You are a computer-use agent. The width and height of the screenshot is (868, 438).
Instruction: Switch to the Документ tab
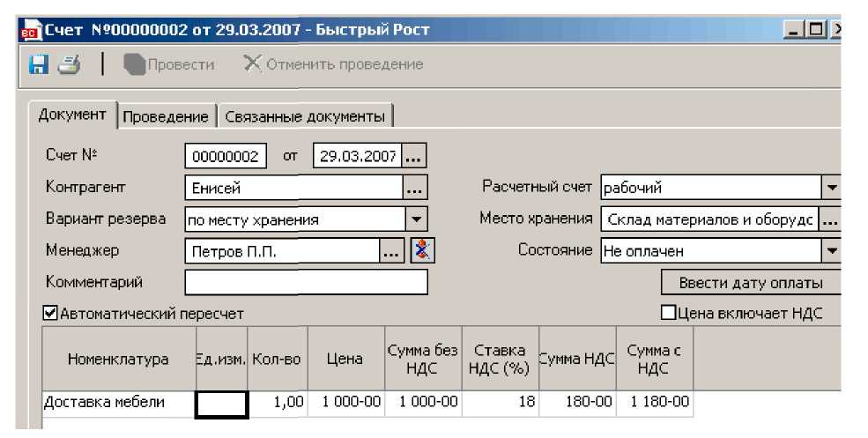pyautogui.click(x=72, y=115)
